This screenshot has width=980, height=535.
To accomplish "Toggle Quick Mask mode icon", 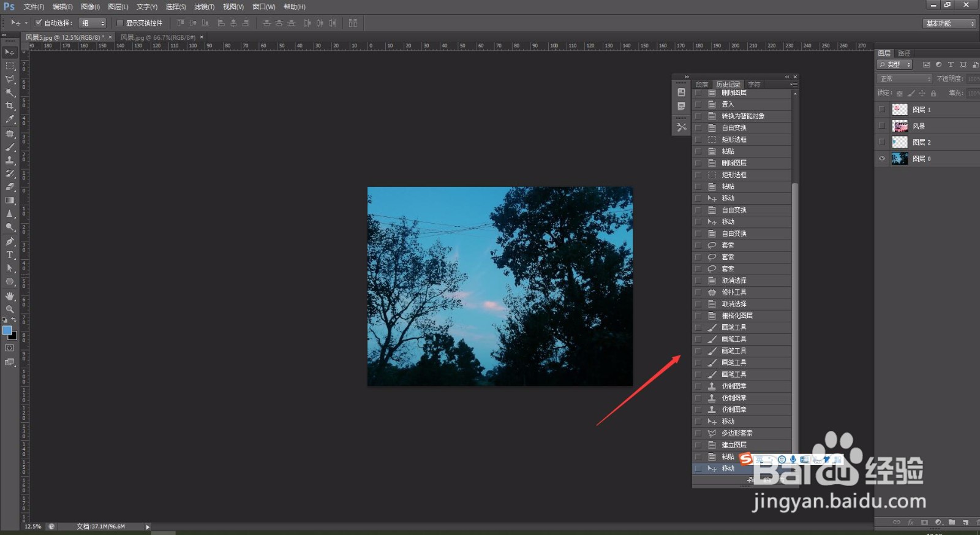I will (x=10, y=348).
